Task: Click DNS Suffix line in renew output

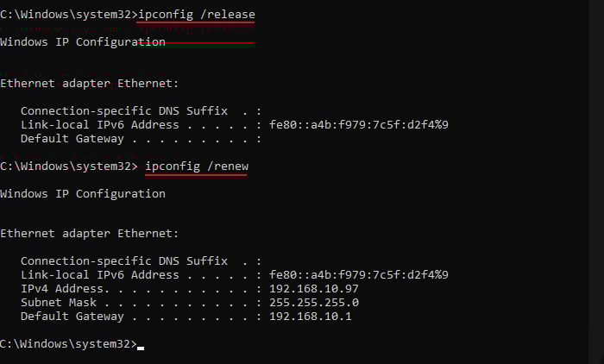Action: 141,261
